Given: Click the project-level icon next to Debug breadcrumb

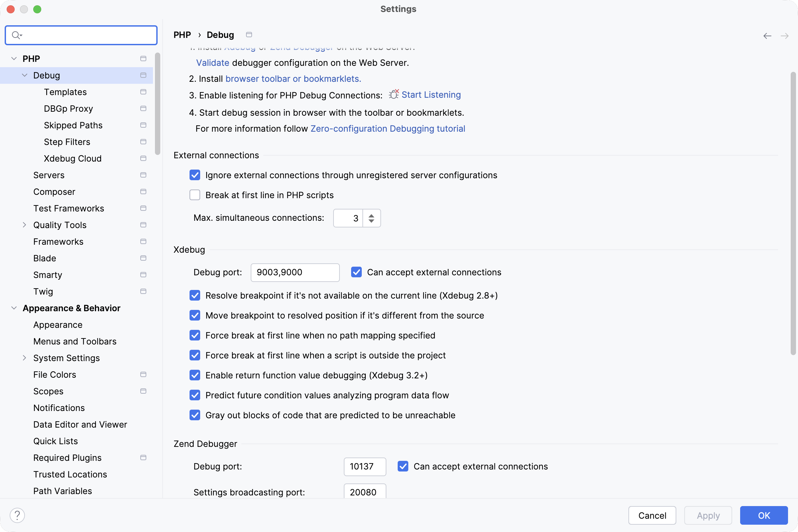Looking at the screenshot, I should pos(249,35).
